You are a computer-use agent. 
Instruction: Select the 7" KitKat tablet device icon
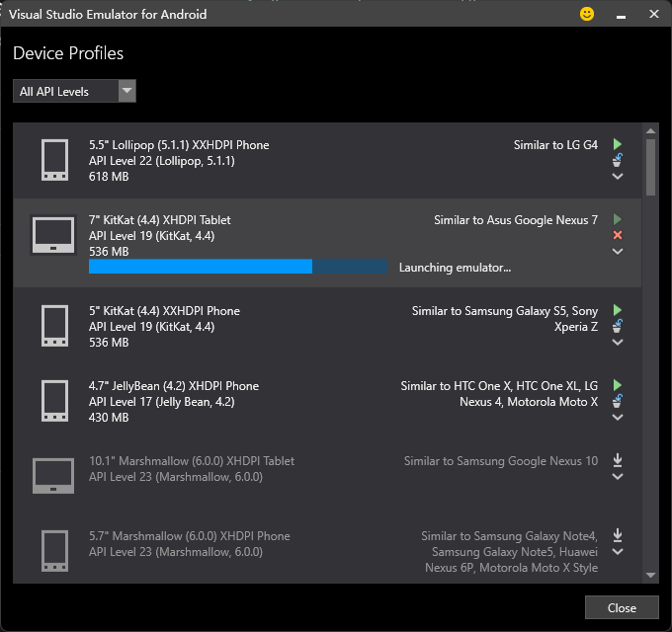[x=53, y=235]
